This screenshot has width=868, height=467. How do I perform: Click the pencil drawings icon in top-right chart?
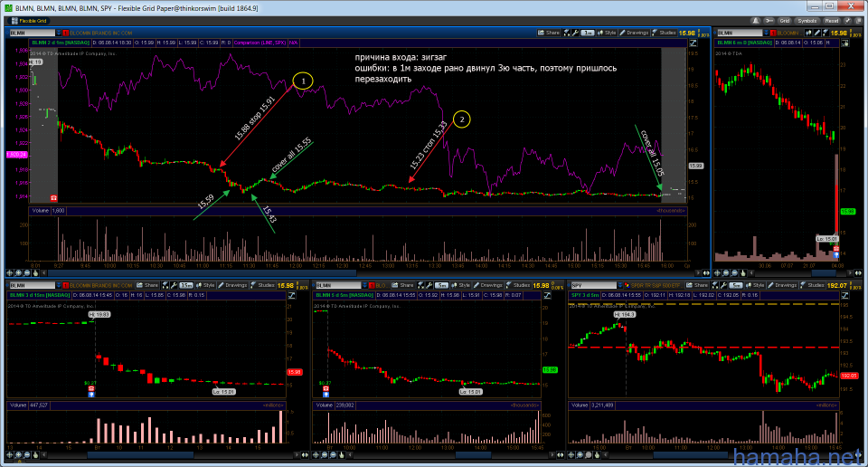coord(817,33)
